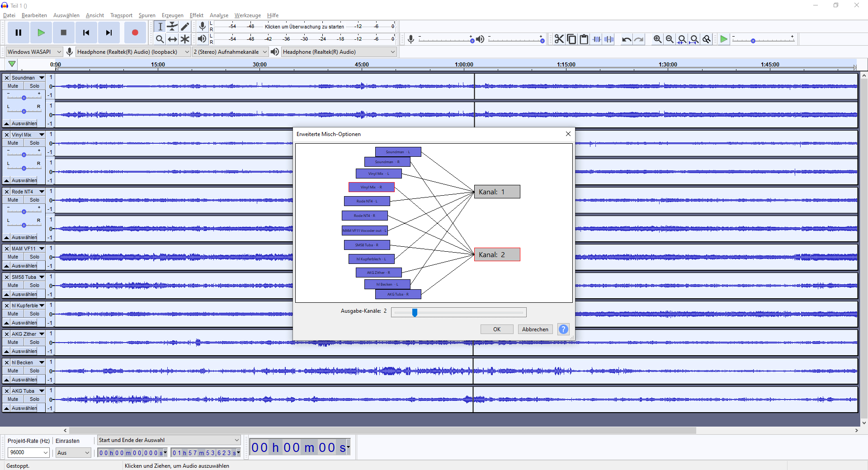The width and height of the screenshot is (868, 470).
Task: Select the Multi-tool asterisk icon
Action: 185,39
